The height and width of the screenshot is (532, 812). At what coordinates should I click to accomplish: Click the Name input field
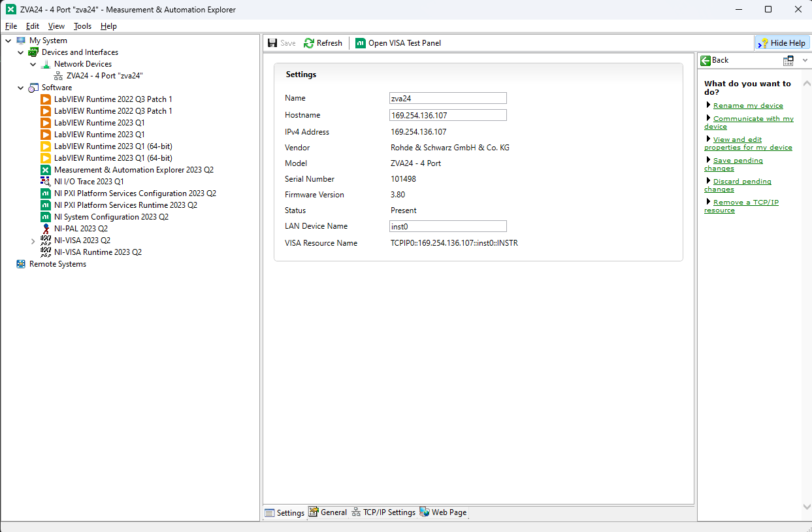pos(447,98)
